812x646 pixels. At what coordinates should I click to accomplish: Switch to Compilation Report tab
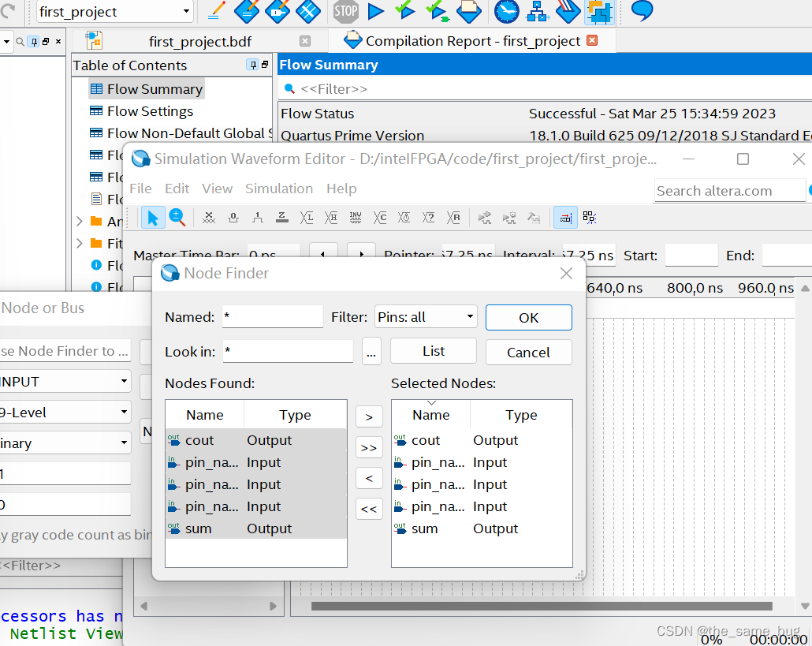[x=472, y=41]
